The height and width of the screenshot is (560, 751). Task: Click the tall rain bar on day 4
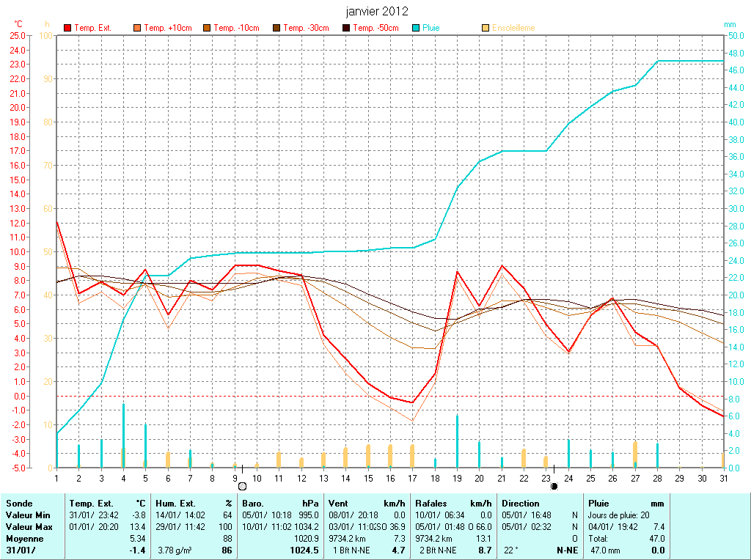pyautogui.click(x=123, y=435)
